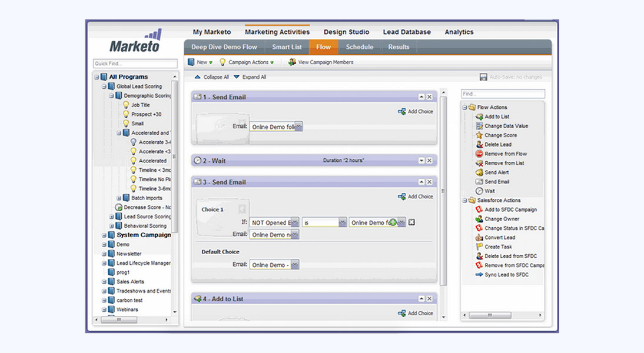The width and height of the screenshot is (644, 353).
Task: Click the Remove from List icon
Action: 479,163
